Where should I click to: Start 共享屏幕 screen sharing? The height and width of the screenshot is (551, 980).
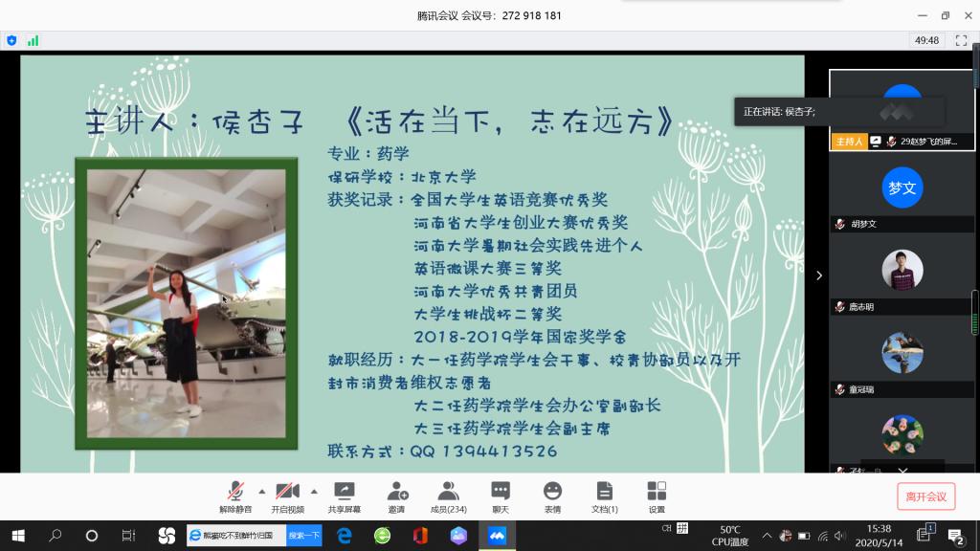345,496
